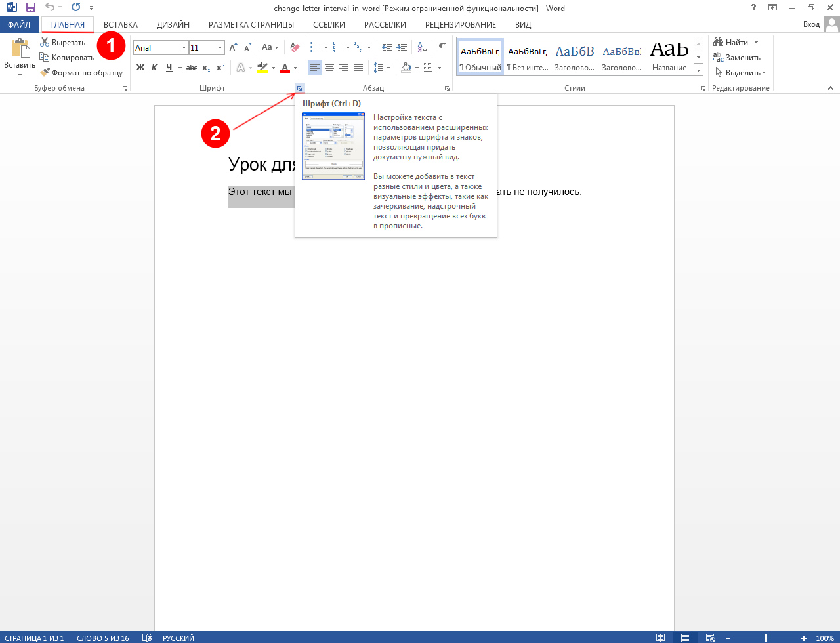The width and height of the screenshot is (840, 643).
Task: Center-align the paragraph
Action: click(329, 68)
